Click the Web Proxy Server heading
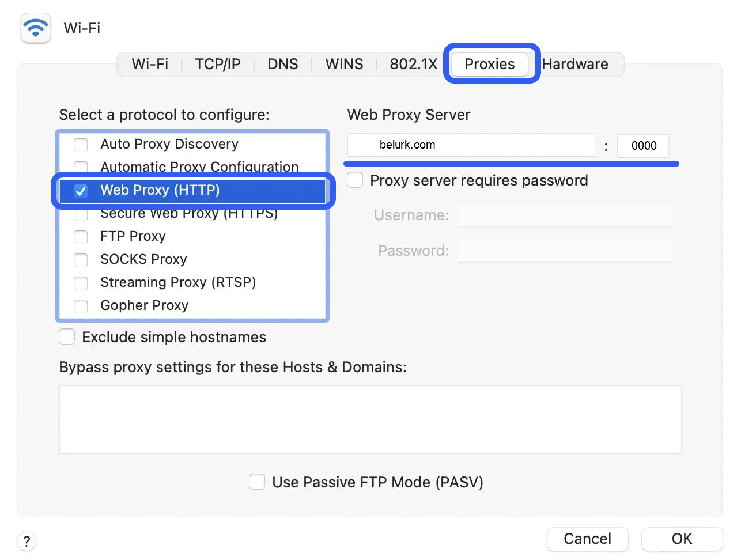The image size is (741, 560). [409, 115]
